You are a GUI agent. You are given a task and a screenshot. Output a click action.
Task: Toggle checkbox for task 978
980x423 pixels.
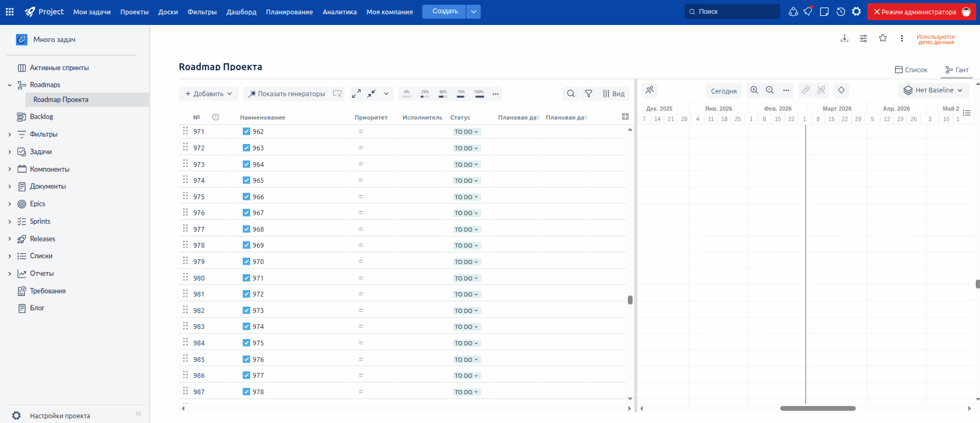(x=246, y=392)
